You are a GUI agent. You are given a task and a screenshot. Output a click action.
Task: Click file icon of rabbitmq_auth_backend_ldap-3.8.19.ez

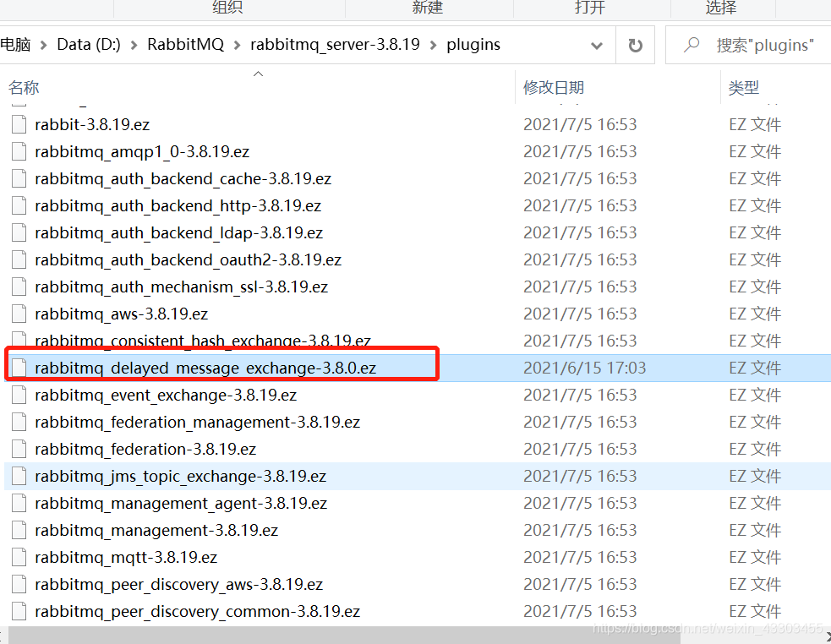pyautogui.click(x=19, y=232)
